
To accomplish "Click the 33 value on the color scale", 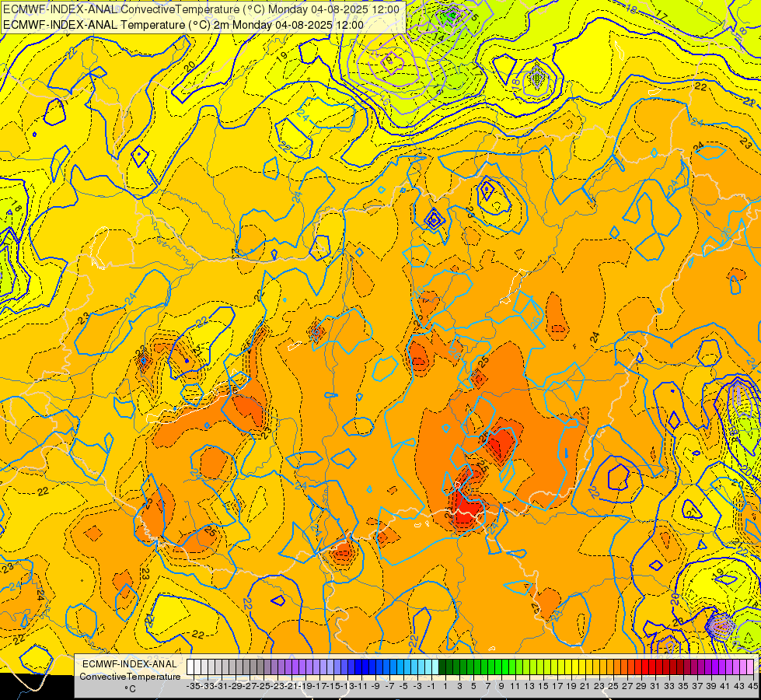I will click(x=670, y=687).
